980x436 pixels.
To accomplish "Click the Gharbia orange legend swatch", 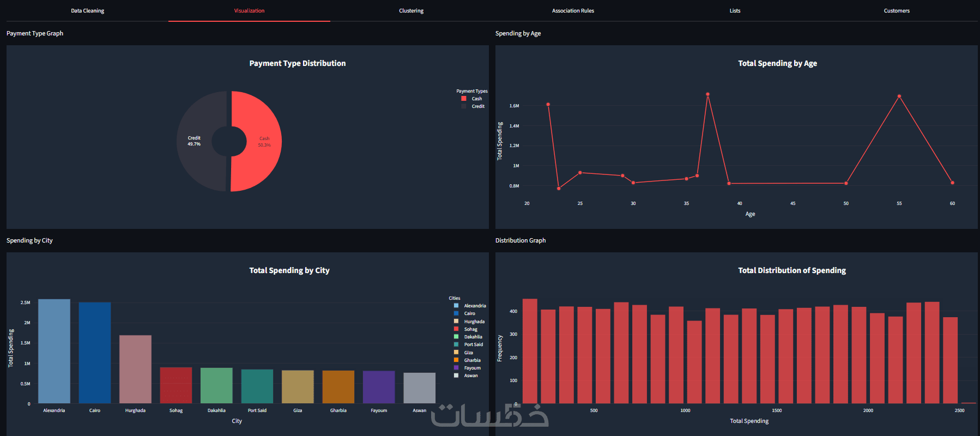I will point(456,360).
